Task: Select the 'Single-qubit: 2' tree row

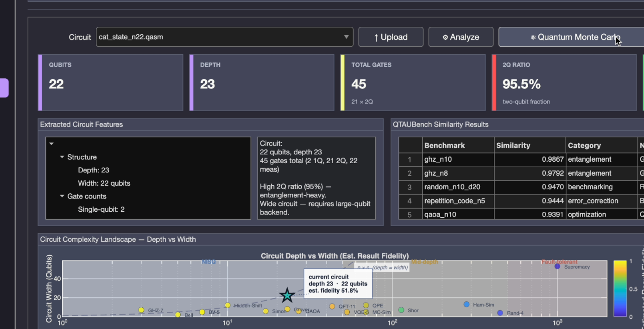Action: (101, 209)
